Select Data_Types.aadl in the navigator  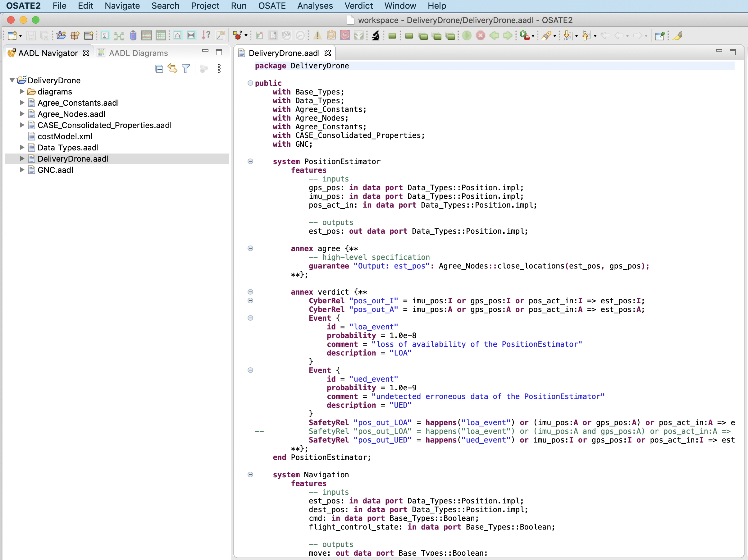coord(68,148)
